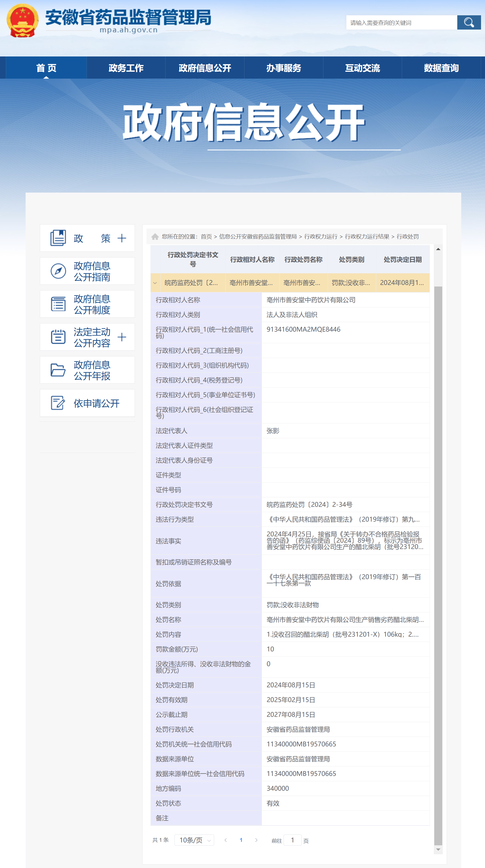Viewport: 485px width, 868px height.
Task: Open the 政务工作 navigation tab
Action: pyautogui.click(x=126, y=68)
